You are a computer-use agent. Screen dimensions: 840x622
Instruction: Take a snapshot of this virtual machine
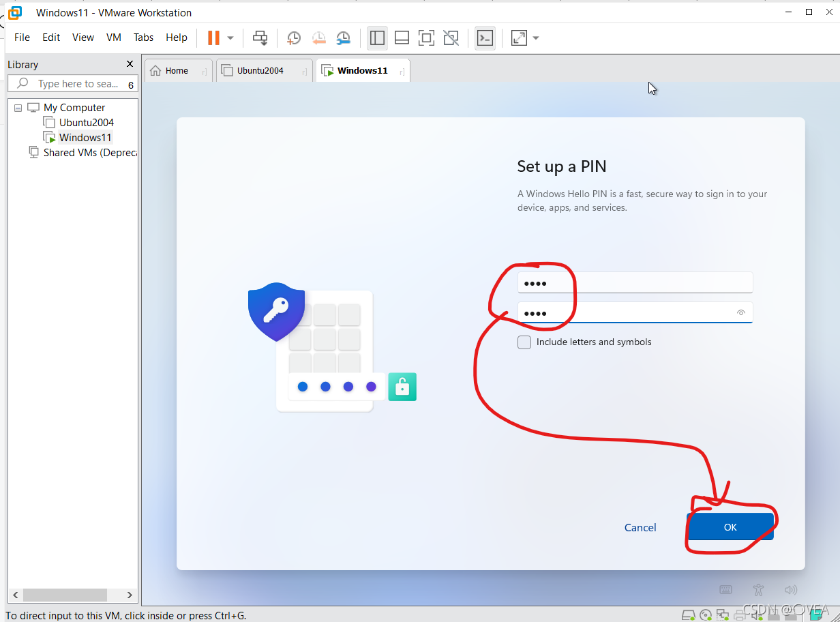pos(293,38)
